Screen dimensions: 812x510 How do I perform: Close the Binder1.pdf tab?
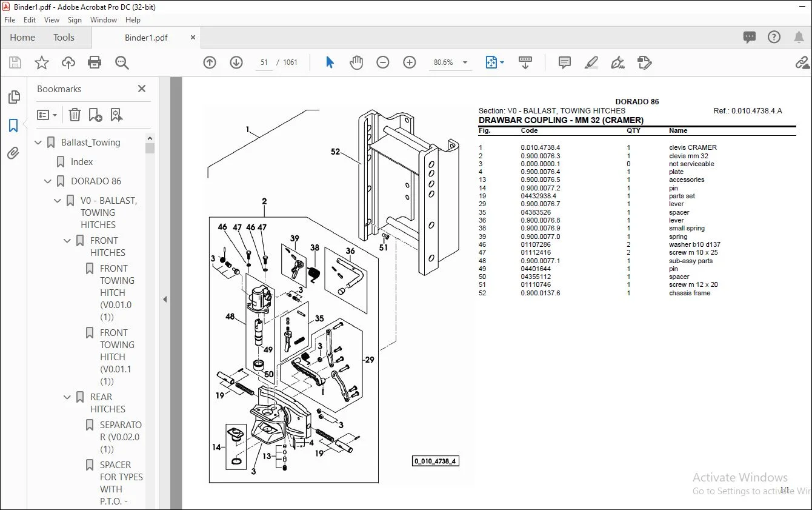[x=193, y=38]
